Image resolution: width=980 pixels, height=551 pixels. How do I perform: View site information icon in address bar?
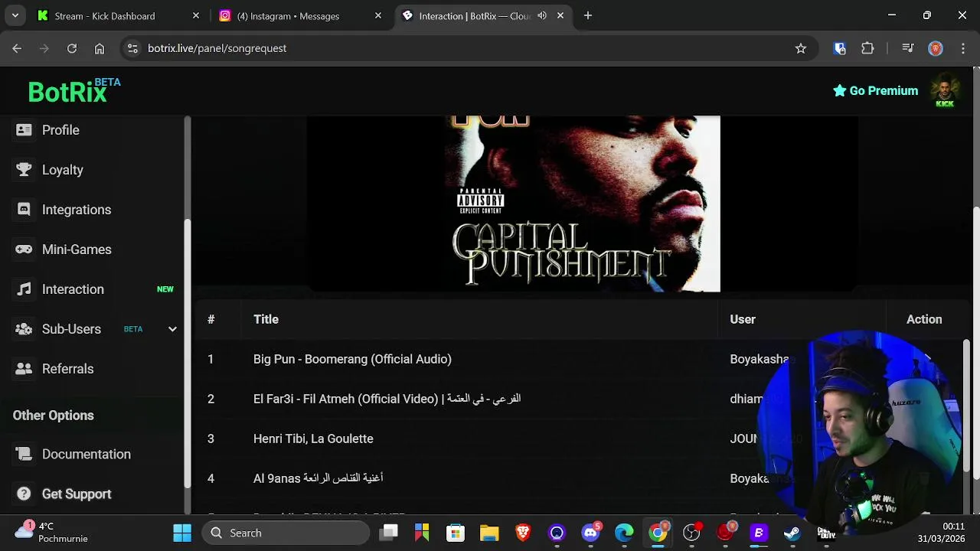click(x=132, y=48)
